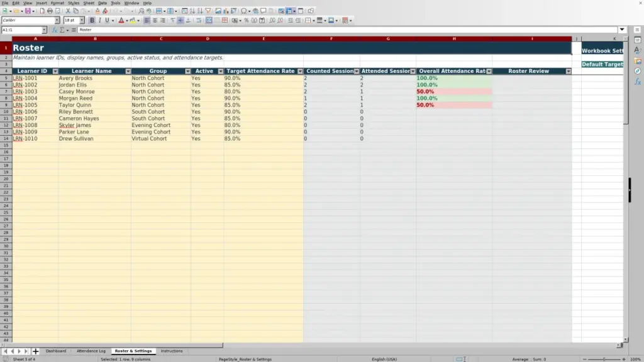Screen dimensions: 644x362
Task: Open Find and Replace tool
Action: (x=142, y=11)
